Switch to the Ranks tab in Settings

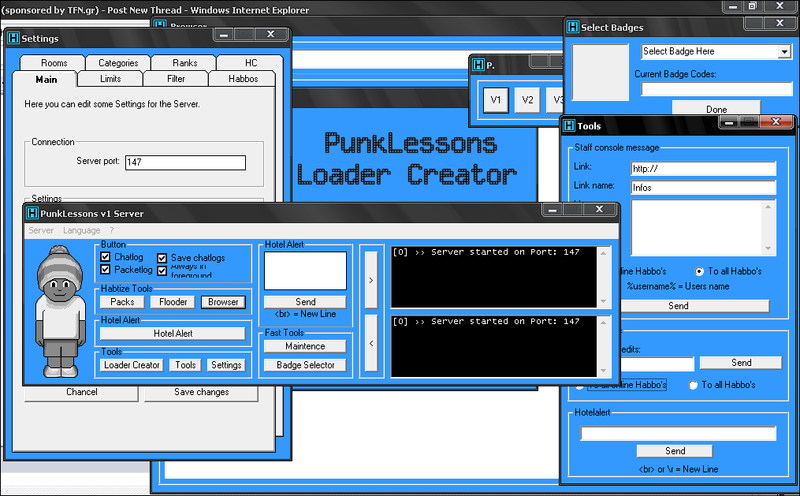(184, 63)
